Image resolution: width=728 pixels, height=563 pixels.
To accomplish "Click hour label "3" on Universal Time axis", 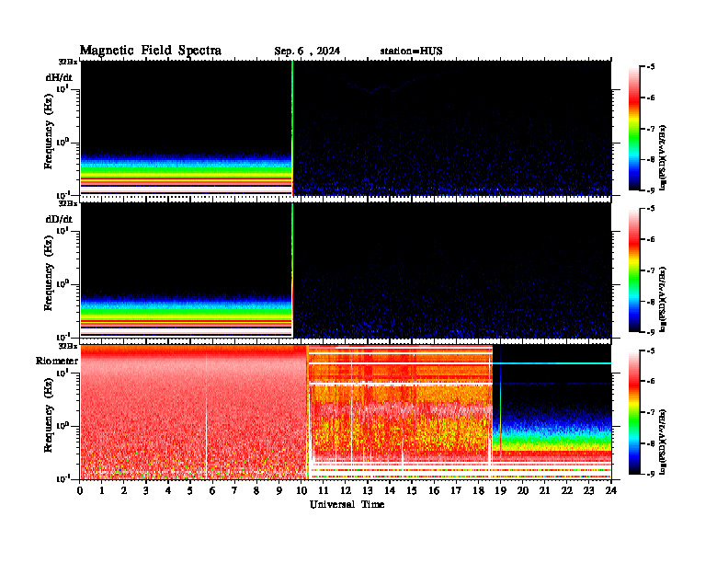I will [146, 491].
